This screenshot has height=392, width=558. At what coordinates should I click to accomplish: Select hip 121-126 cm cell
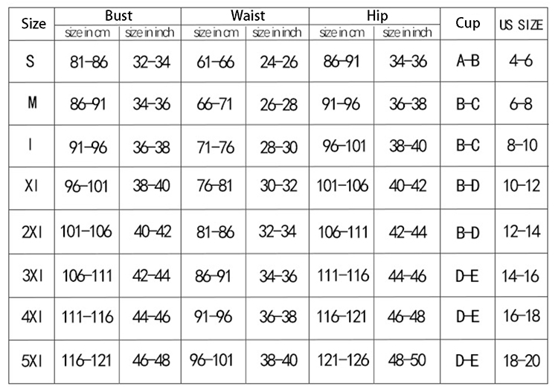pos(343,360)
